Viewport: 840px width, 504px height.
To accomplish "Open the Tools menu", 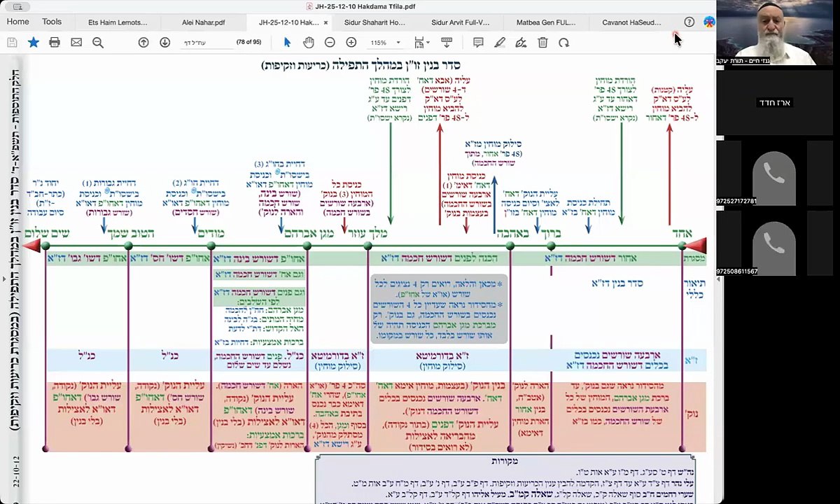I will (52, 22).
